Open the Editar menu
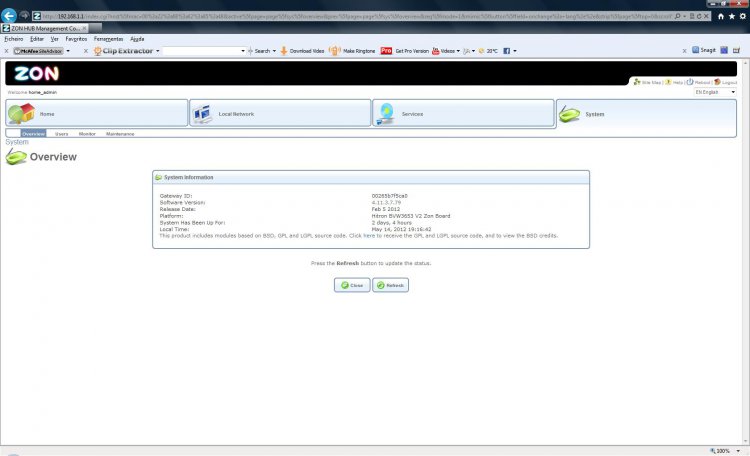 tap(36, 39)
